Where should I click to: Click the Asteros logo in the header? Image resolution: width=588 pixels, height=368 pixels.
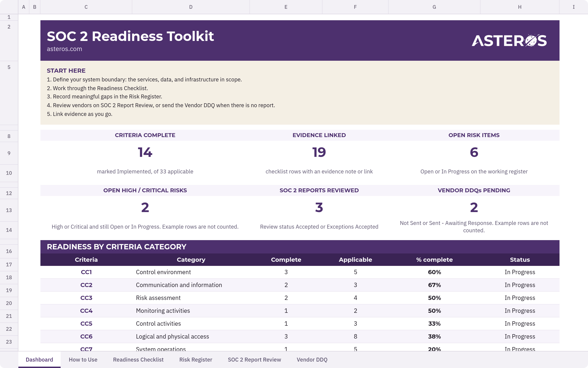tap(509, 40)
